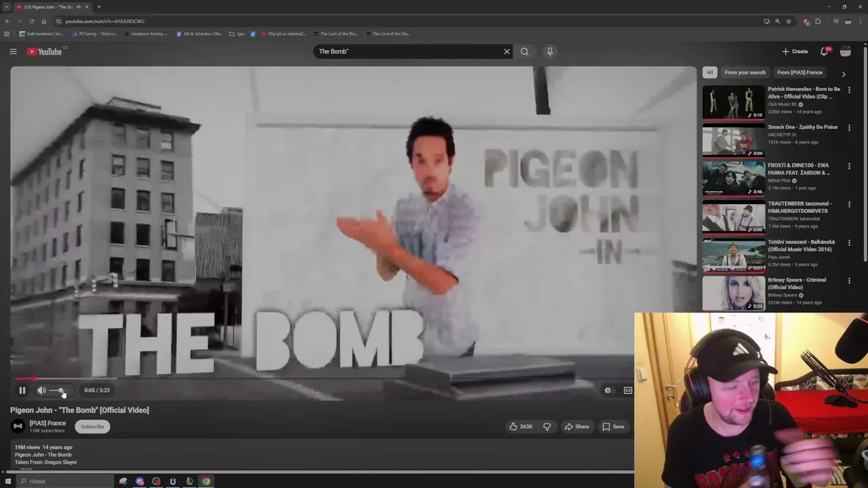This screenshot has height=488, width=868.
Task: Click the Create button
Action: pos(795,52)
